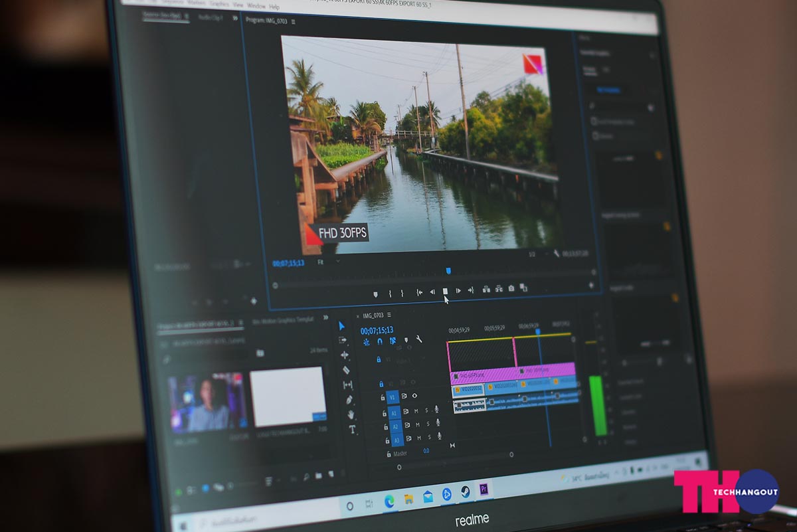Screen dimensions: 797x532
Task: Lock the A1 audio track
Action: pos(384,413)
